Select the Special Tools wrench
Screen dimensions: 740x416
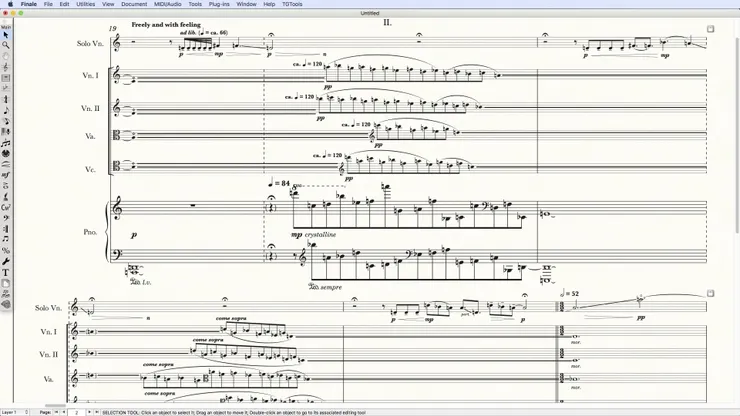(x=6, y=261)
